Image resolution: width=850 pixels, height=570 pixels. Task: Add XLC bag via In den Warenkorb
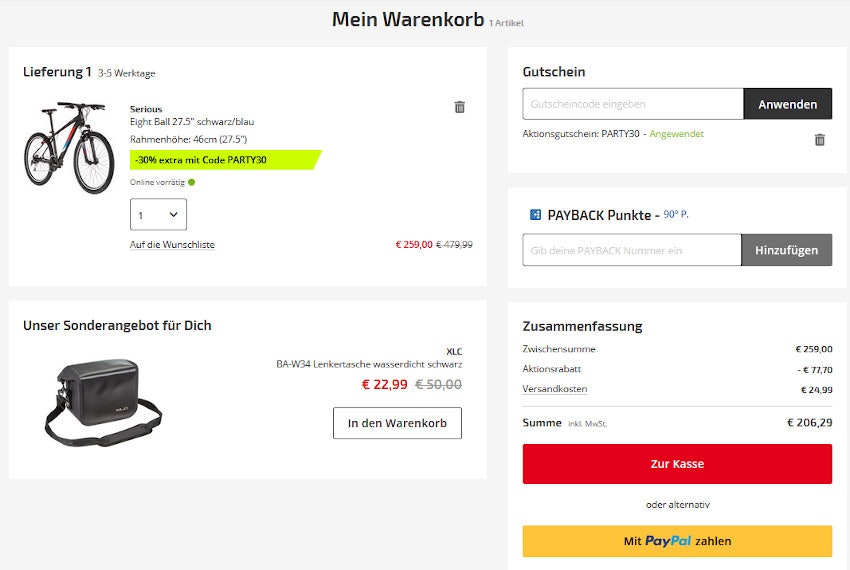coord(397,423)
